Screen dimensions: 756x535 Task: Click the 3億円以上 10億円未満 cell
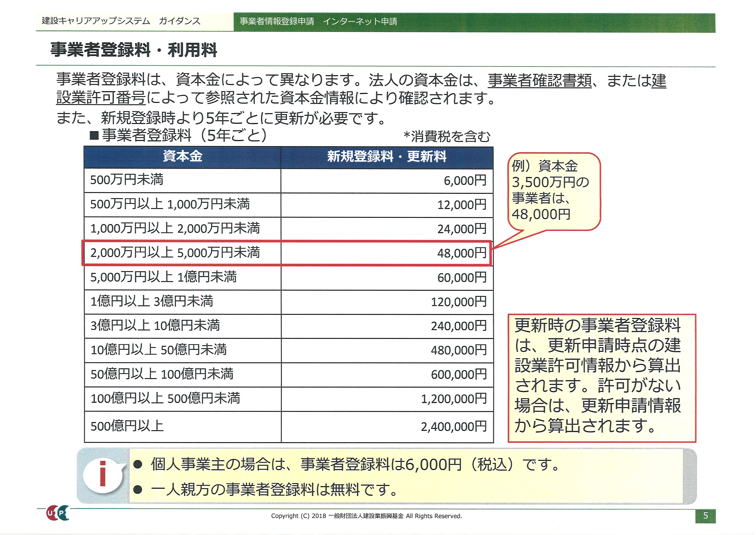pos(182,326)
